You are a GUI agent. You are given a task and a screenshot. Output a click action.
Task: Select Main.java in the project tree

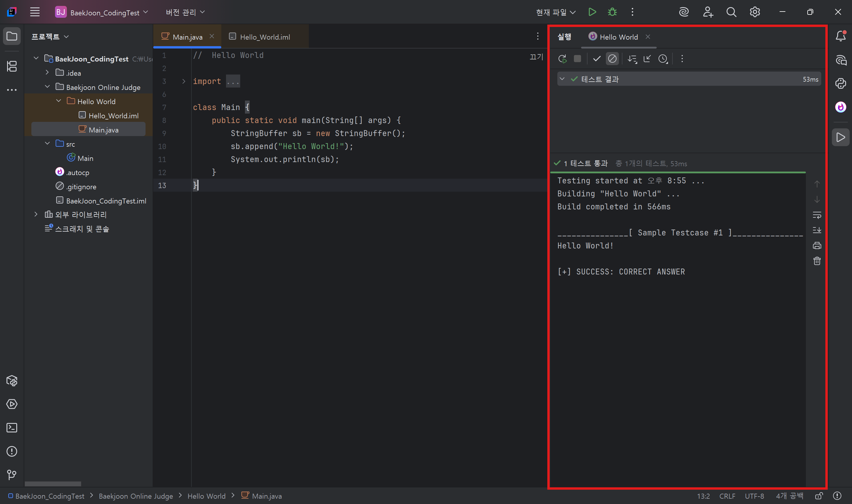click(x=88, y=129)
